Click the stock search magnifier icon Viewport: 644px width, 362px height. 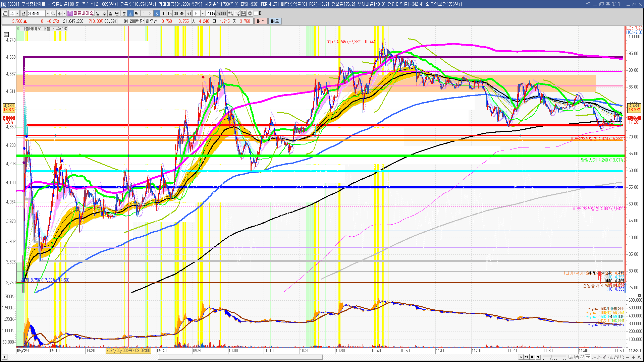[53, 13]
